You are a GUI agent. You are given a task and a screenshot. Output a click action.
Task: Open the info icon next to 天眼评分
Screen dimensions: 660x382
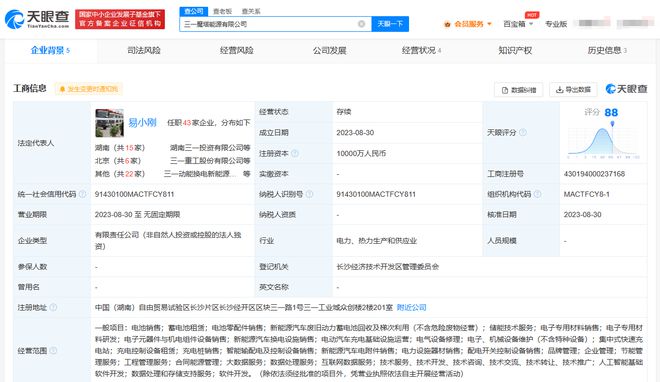click(x=523, y=133)
